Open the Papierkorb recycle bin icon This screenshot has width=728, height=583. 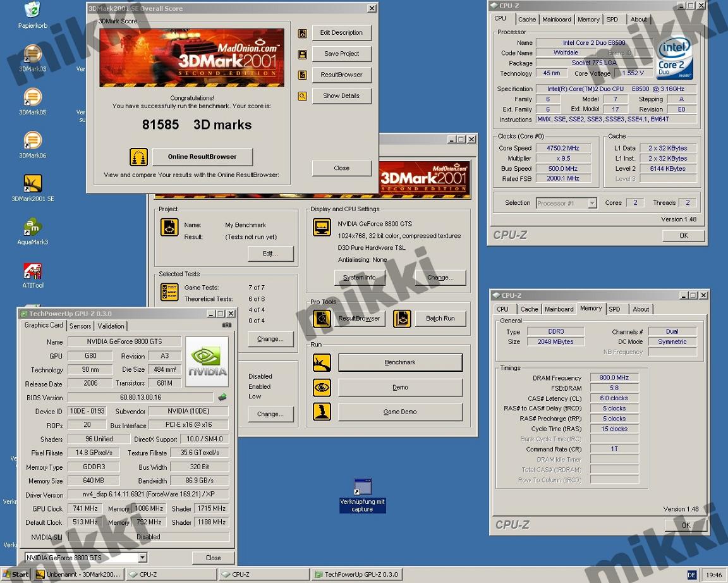(32, 15)
